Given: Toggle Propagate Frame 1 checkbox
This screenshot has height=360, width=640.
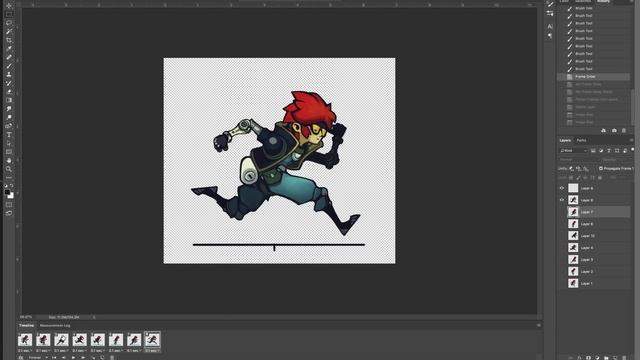Looking at the screenshot, I should pos(601,168).
